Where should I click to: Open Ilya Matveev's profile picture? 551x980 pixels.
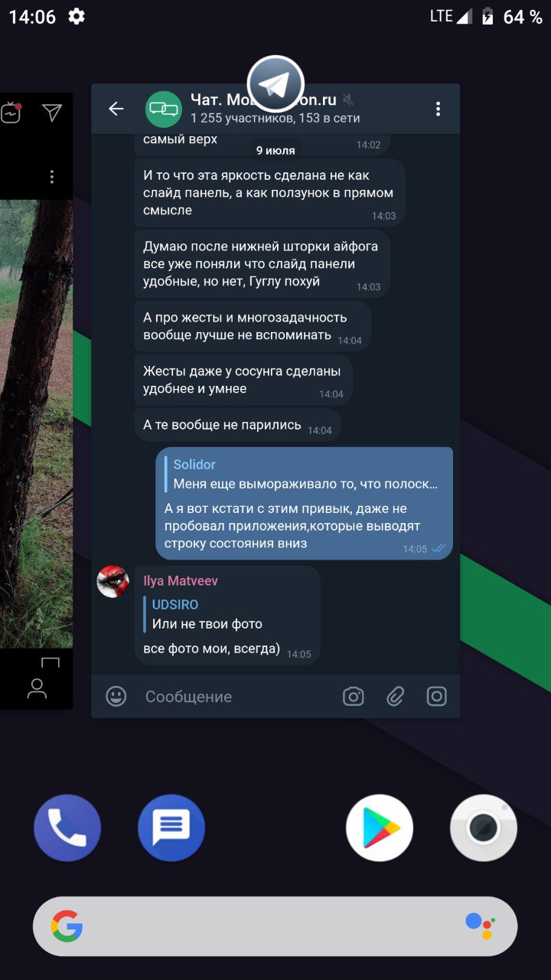click(112, 582)
